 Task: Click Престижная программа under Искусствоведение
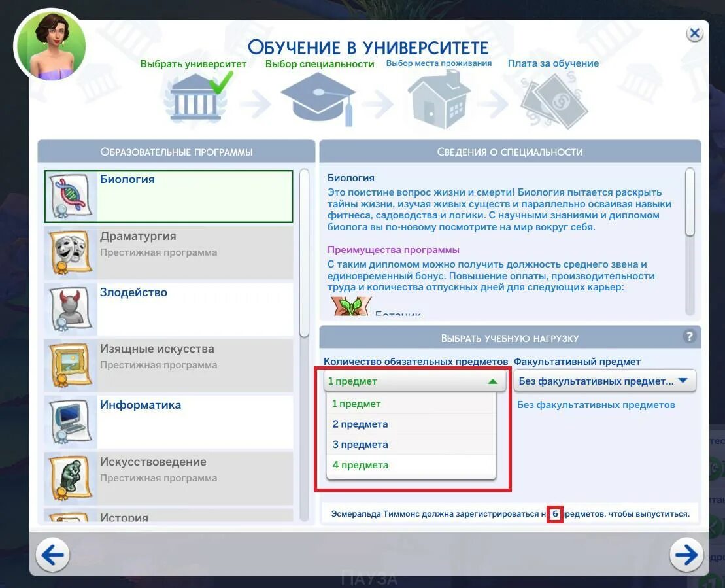159,478
